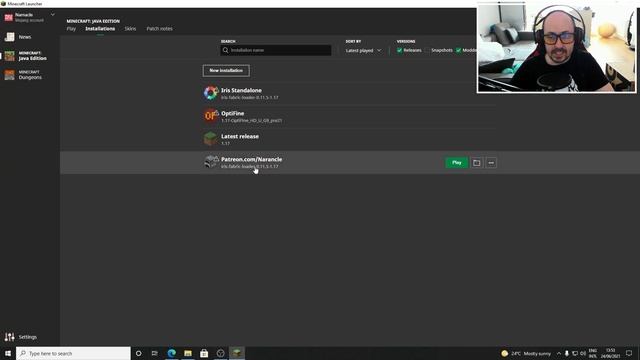Select the Installations tab
The width and height of the screenshot is (640, 360).
(x=100, y=29)
